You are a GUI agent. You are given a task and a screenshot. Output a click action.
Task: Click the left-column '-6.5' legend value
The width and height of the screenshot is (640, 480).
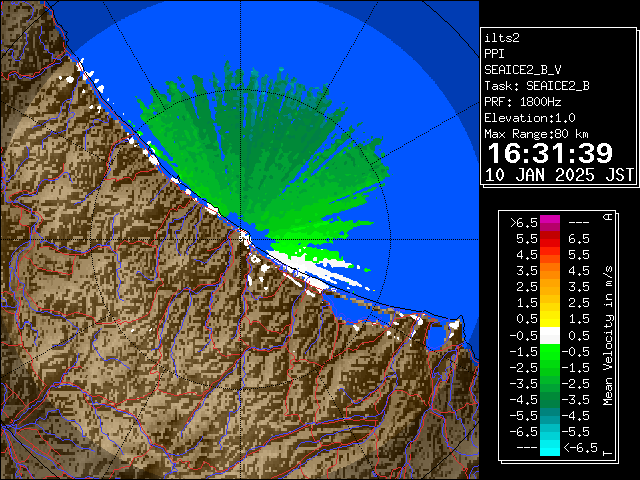click(x=524, y=431)
